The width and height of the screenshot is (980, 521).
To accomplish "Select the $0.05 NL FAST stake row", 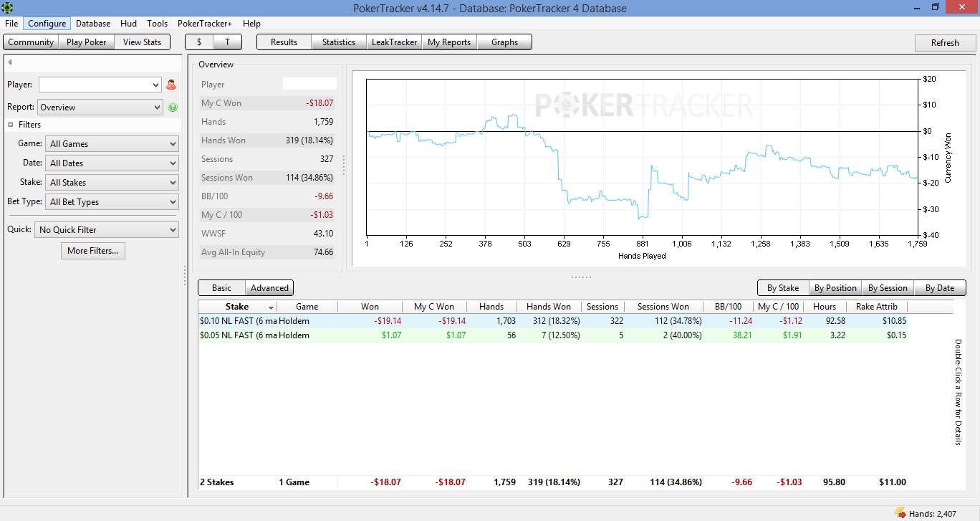I will pyautogui.click(x=553, y=335).
